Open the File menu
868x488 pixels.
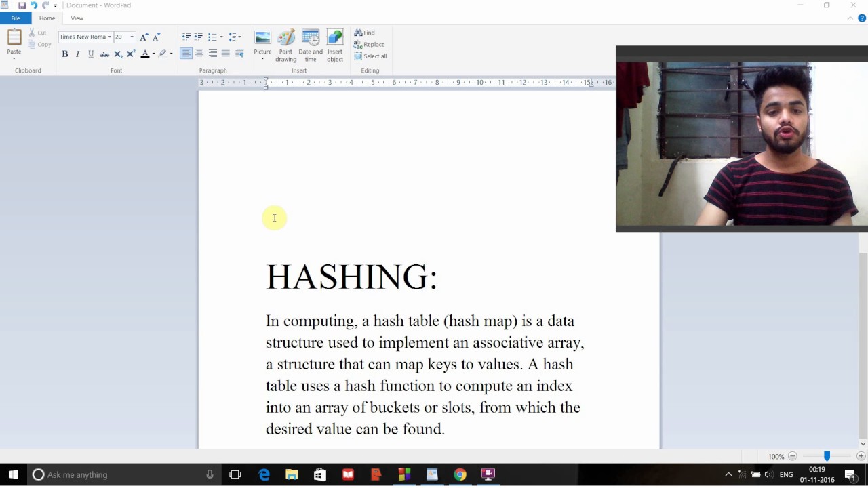tap(16, 18)
